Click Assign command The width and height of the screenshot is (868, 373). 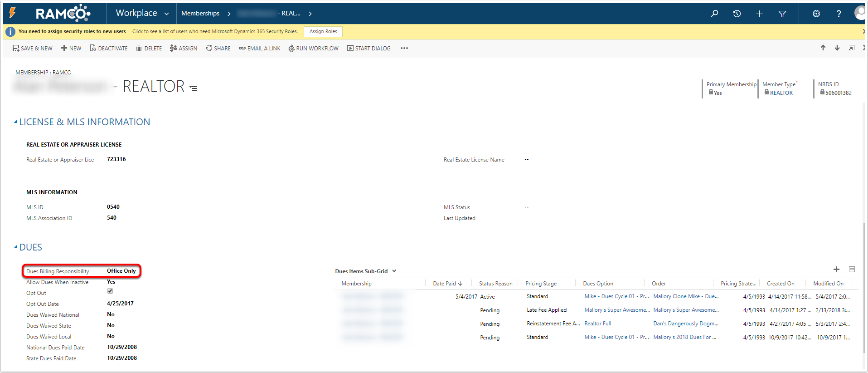click(x=184, y=48)
